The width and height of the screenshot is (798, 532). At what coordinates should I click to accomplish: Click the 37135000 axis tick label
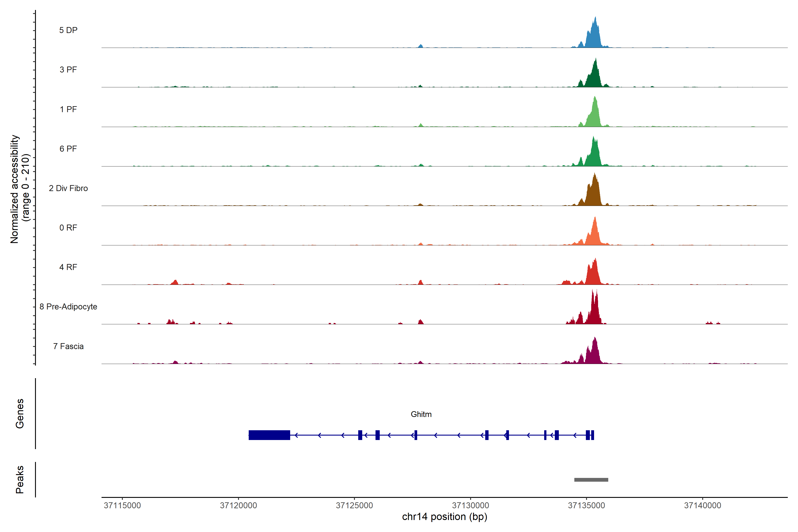pos(586,506)
